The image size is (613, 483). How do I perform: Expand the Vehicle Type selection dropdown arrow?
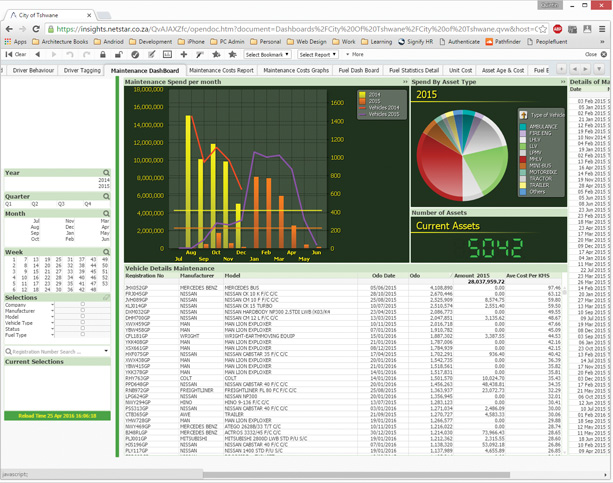[x=52, y=323]
